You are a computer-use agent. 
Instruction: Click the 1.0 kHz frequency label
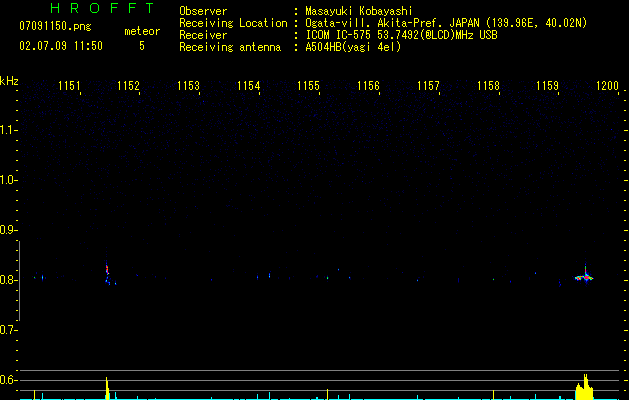click(8, 180)
